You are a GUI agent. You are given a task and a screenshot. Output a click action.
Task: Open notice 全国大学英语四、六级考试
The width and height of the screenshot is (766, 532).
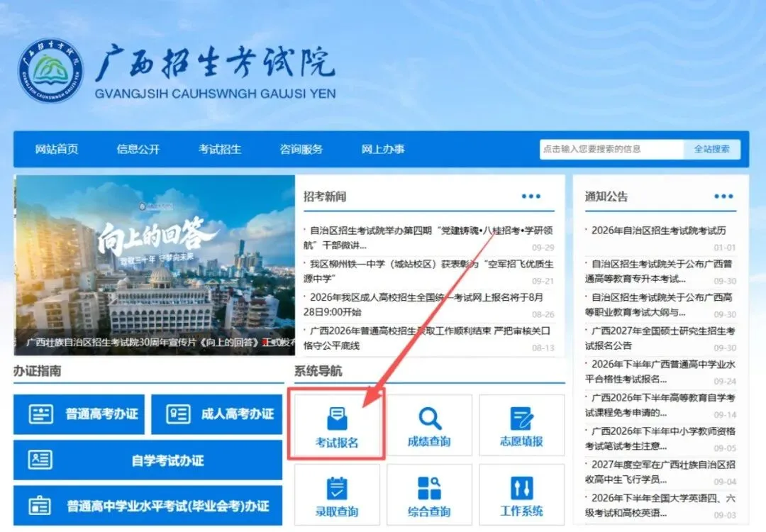point(660,505)
